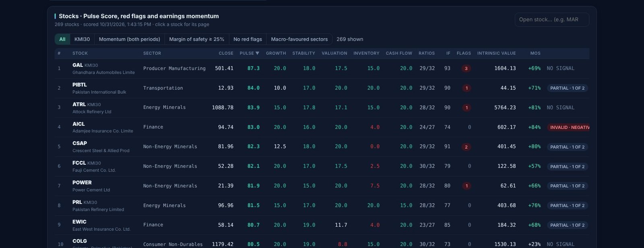644x248 pixels.
Task: Click PARTIAL 1 OF 2 badge for PIBTL
Action: [x=567, y=88]
